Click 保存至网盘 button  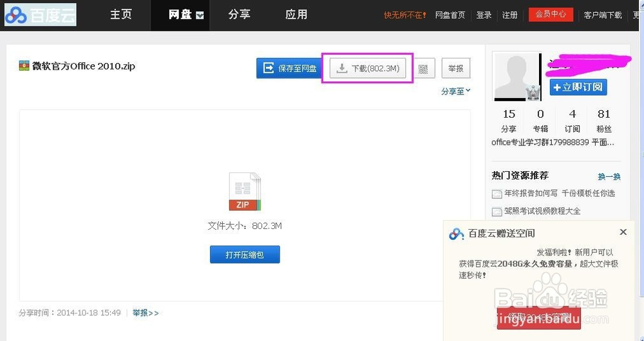pyautogui.click(x=290, y=68)
